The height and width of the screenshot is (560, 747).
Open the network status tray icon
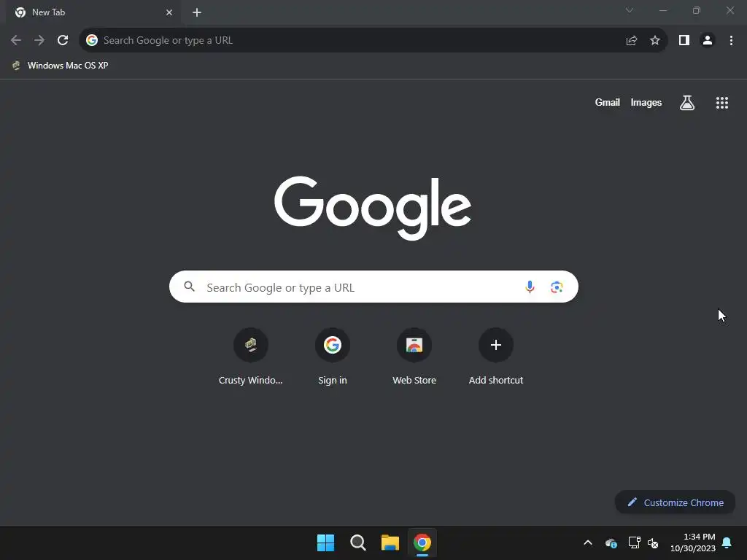[634, 542]
